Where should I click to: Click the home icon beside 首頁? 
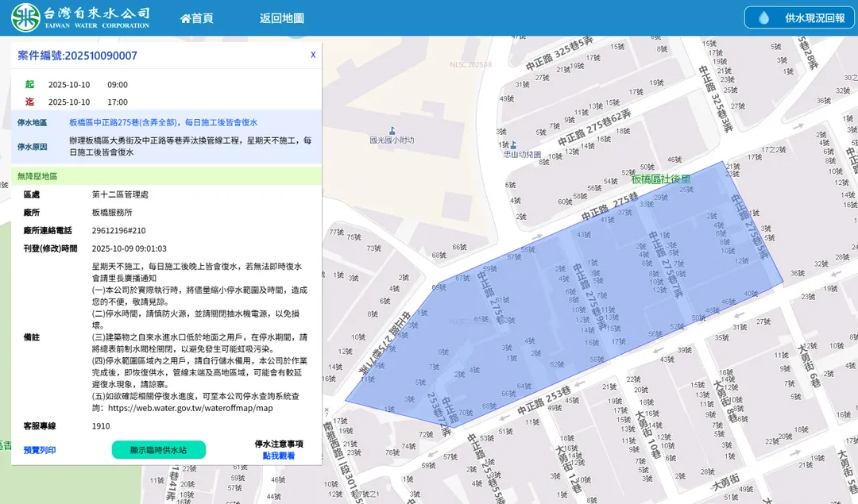click(185, 18)
